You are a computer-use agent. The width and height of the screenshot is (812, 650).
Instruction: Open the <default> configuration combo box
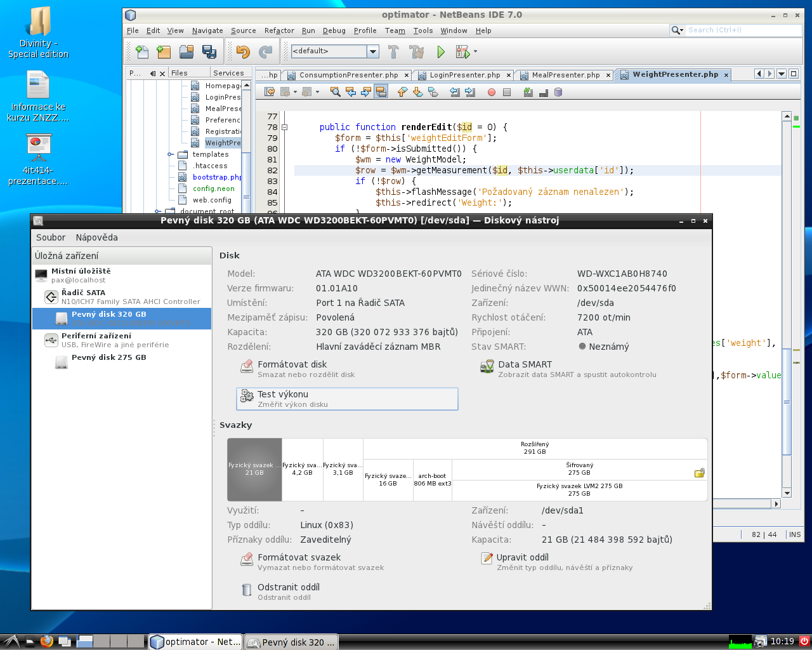point(334,51)
